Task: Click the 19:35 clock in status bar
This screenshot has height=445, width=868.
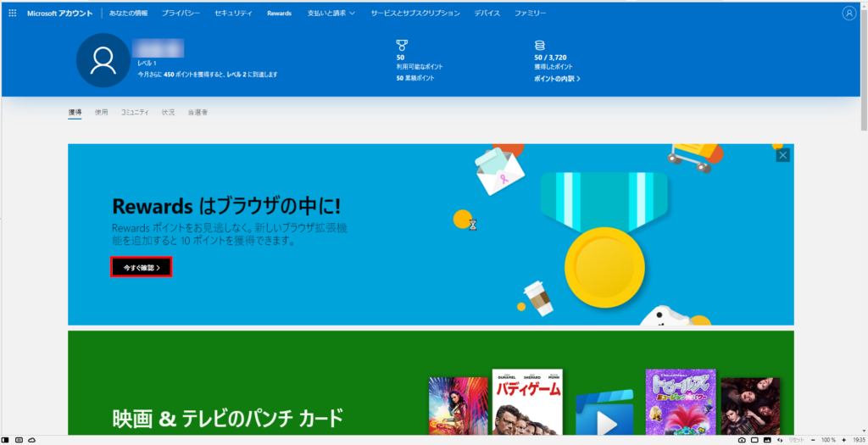Action: 858,440
